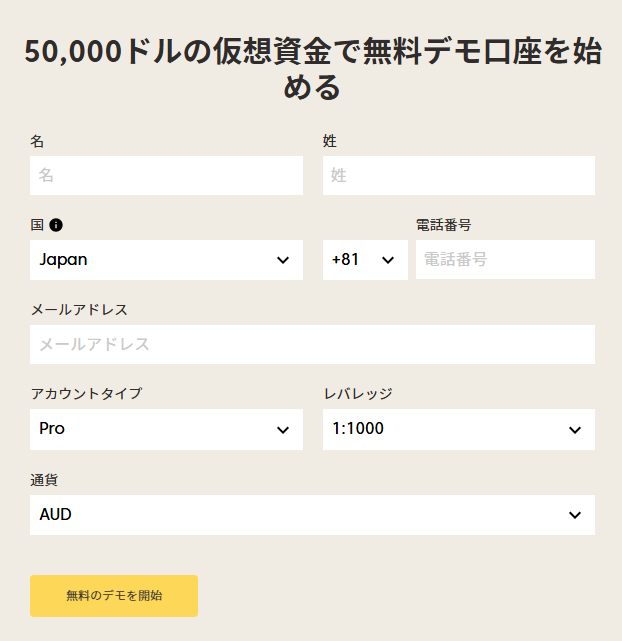Click the chevron arrow in Pro account field
622x641 pixels.
(x=282, y=430)
